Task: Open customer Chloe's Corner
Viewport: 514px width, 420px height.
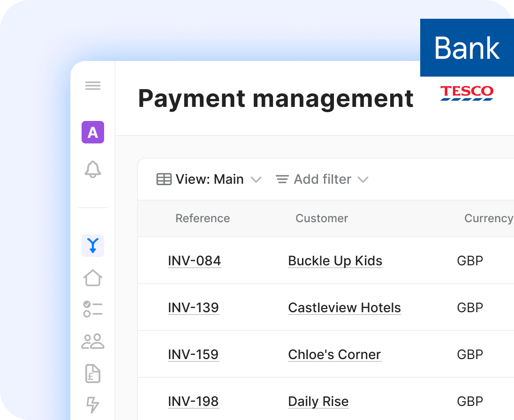Action: pos(335,354)
